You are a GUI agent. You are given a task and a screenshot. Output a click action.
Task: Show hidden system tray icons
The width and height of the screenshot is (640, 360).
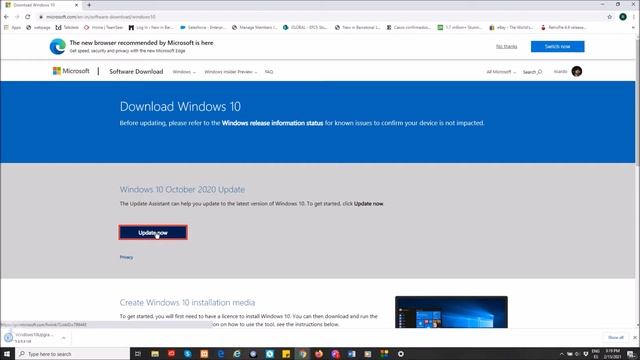pyautogui.click(x=561, y=354)
